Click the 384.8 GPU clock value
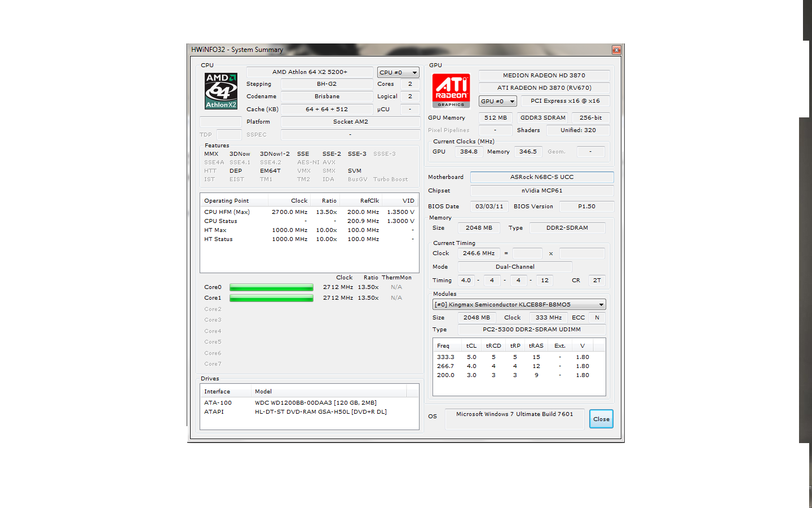The height and width of the screenshot is (508, 812). click(469, 152)
